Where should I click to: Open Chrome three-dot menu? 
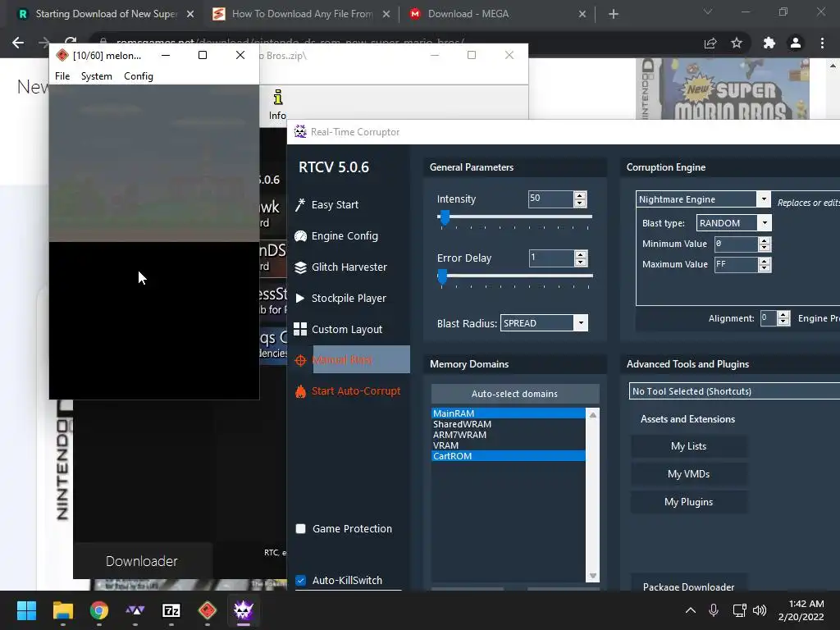pyautogui.click(x=822, y=43)
